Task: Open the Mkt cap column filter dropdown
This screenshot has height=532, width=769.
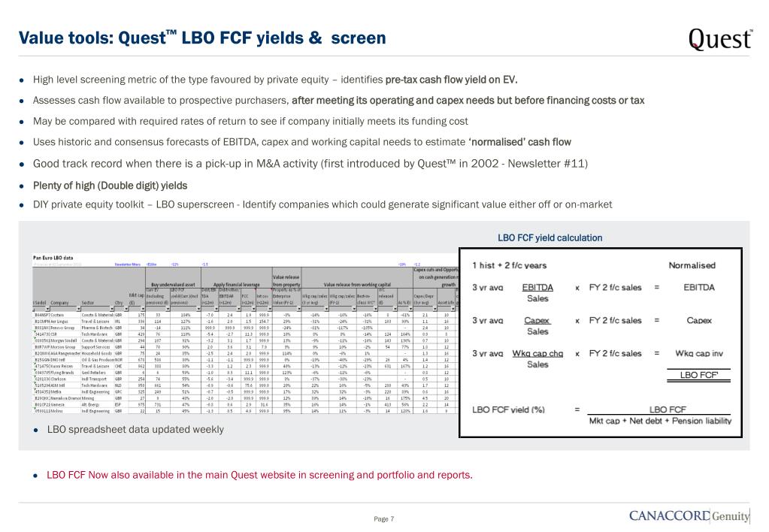Action: click(x=143, y=309)
